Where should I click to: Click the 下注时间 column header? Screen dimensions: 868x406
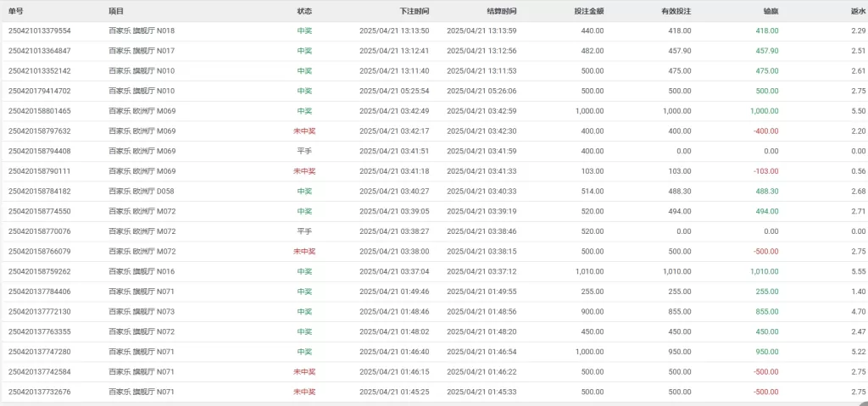tap(414, 11)
